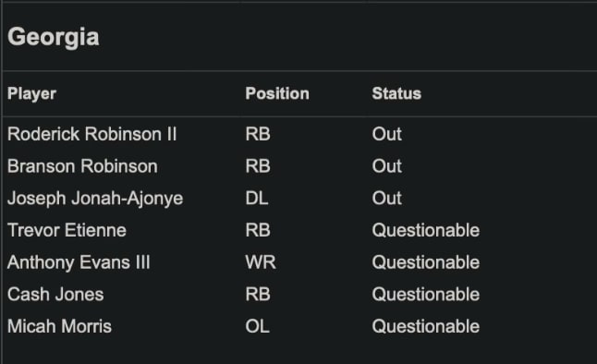Click player name Trevor Etienne
This screenshot has height=364, width=597.
(67, 230)
